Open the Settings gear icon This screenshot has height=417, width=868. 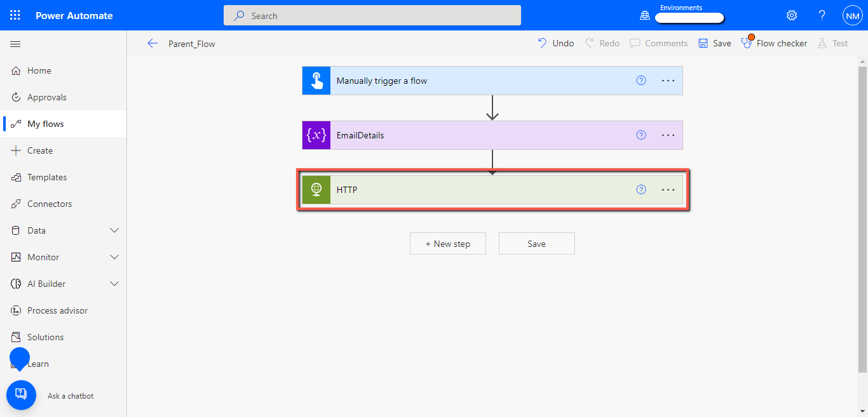[792, 15]
